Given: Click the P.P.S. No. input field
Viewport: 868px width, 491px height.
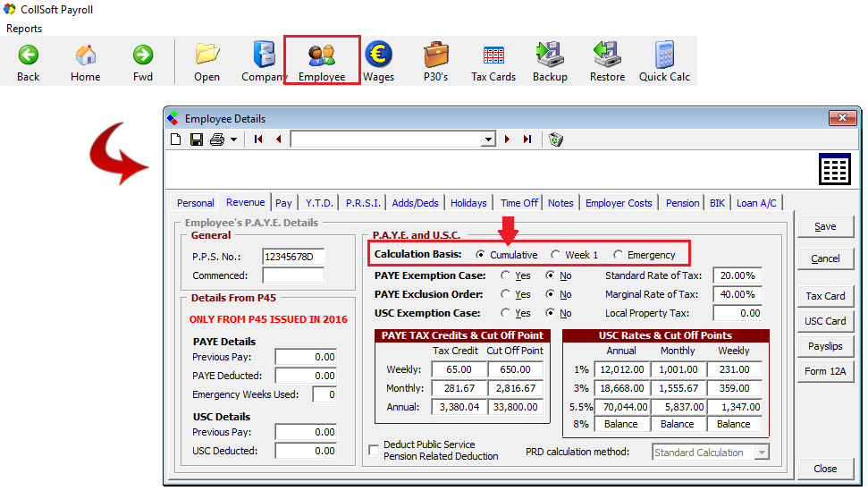Looking at the screenshot, I should tap(293, 257).
